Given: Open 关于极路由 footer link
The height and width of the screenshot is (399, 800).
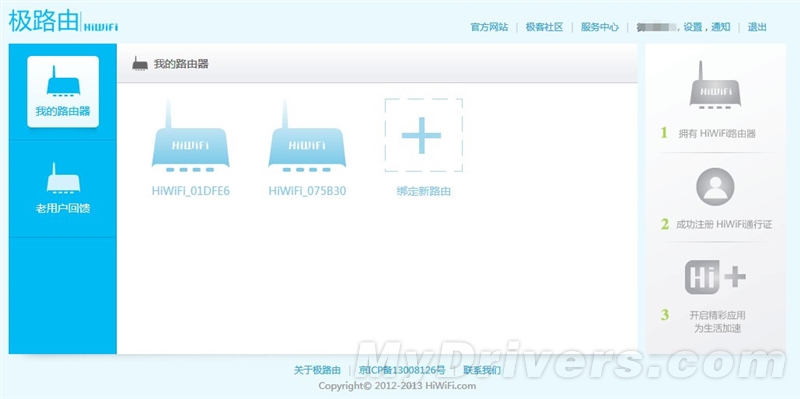Looking at the screenshot, I should 317,370.
